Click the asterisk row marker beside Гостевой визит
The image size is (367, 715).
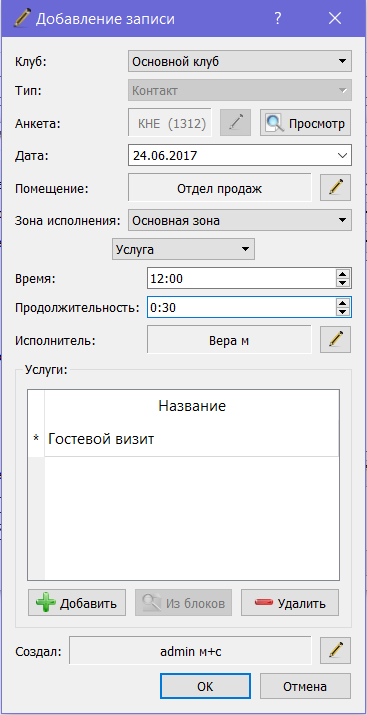(36, 439)
